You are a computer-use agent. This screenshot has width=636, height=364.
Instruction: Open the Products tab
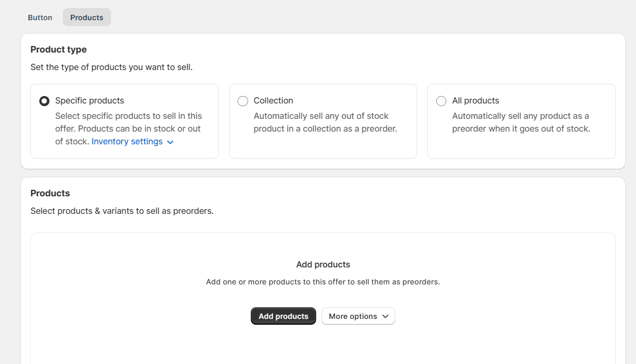[86, 17]
